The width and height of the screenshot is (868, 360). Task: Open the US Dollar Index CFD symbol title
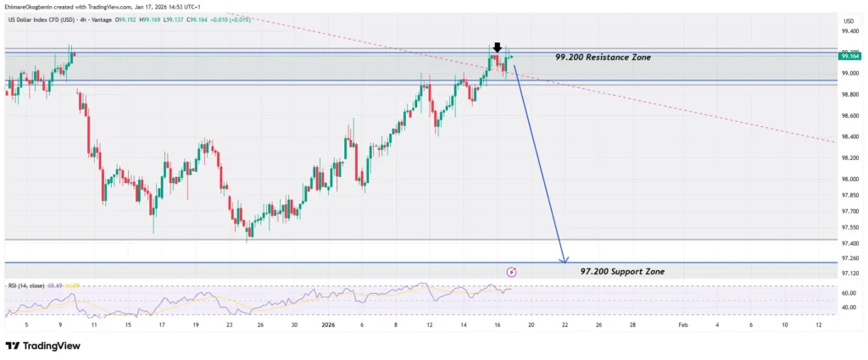(58, 19)
